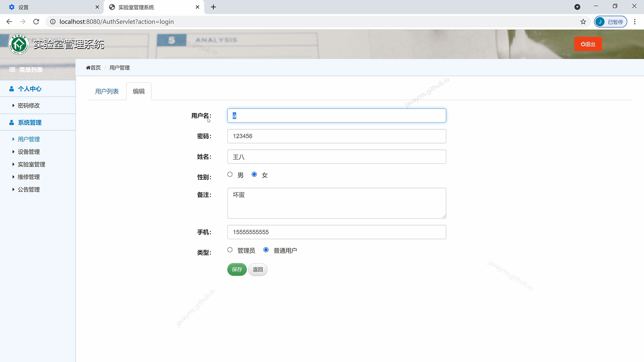The height and width of the screenshot is (362, 644).
Task: Choose 管理员 as user type
Action: pos(230,250)
